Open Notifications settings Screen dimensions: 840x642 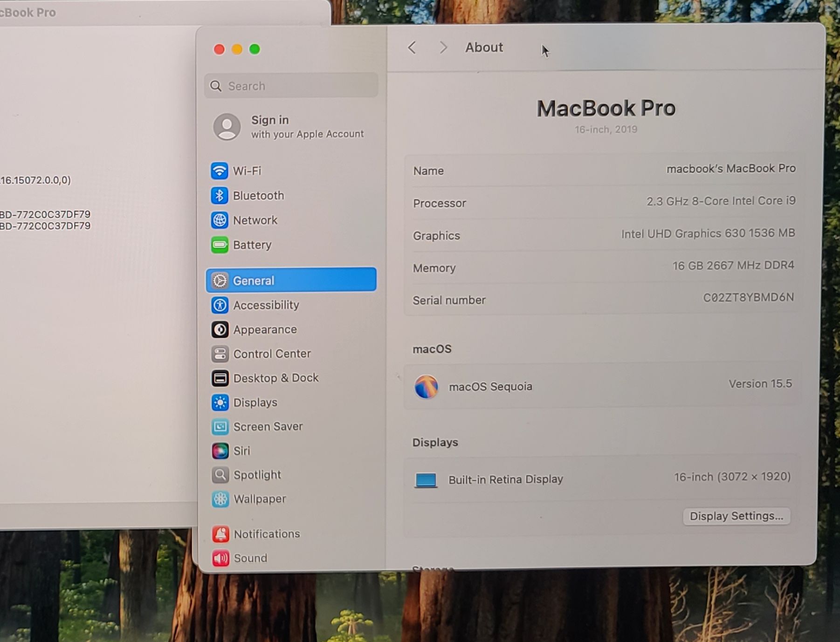(x=266, y=534)
